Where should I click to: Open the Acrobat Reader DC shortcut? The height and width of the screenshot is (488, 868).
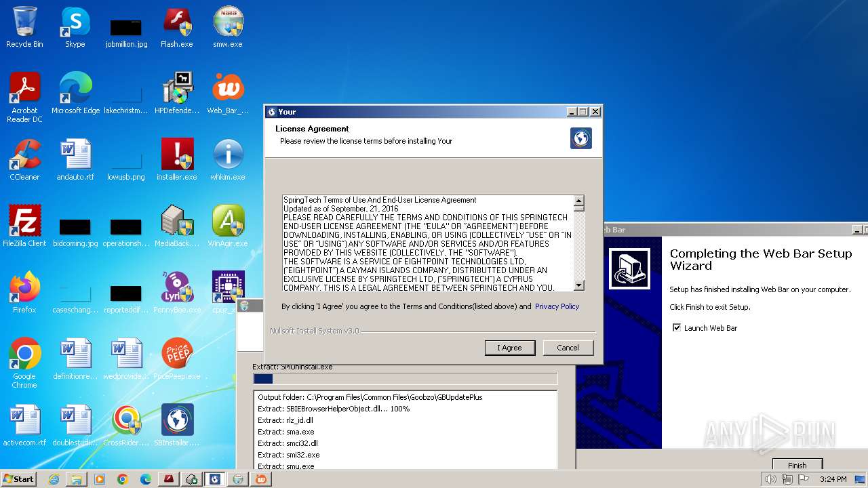(x=24, y=98)
